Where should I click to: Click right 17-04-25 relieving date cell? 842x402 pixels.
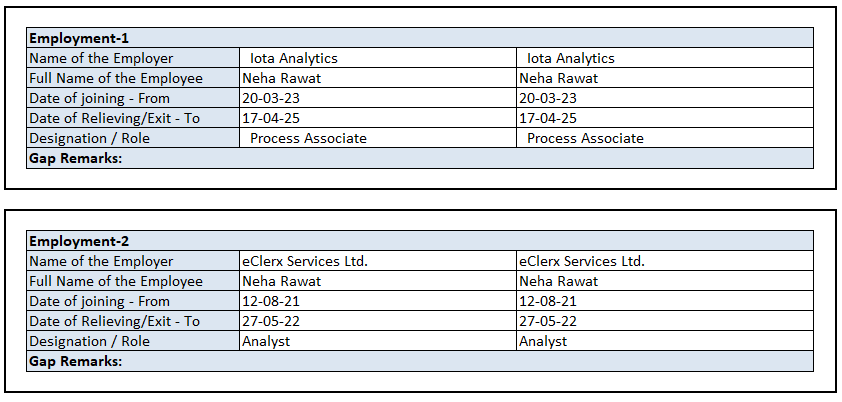click(548, 118)
